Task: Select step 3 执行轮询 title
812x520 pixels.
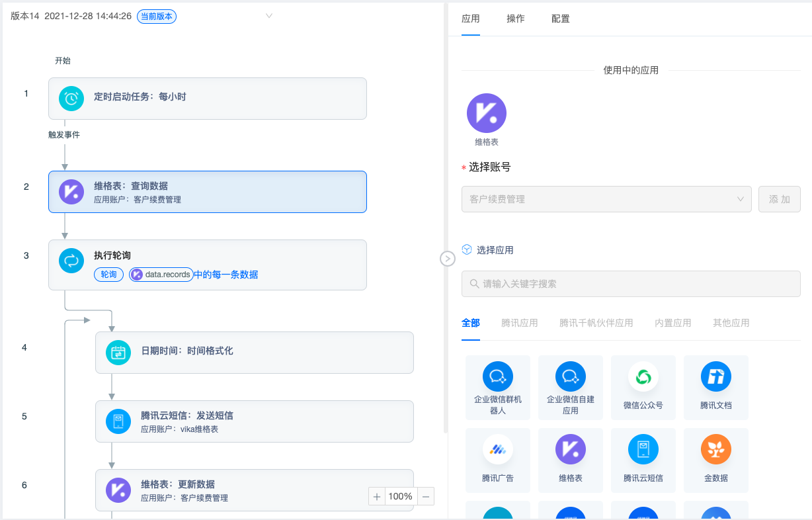Action: click(112, 255)
